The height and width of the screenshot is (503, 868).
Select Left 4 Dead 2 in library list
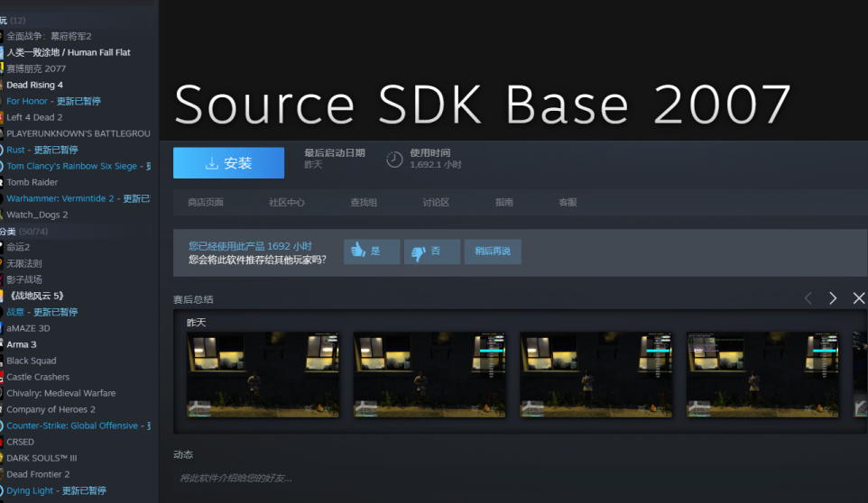[x=34, y=117]
